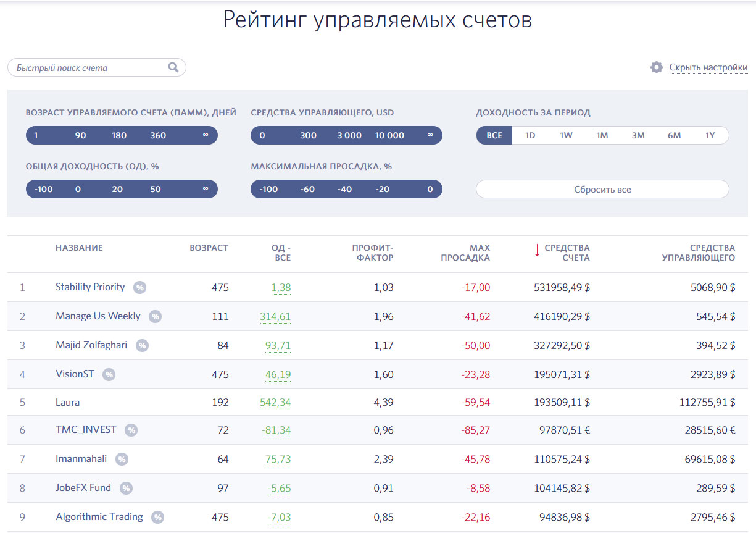The image size is (756, 533).
Task: Sort by Возраст column header
Action: tap(209, 248)
